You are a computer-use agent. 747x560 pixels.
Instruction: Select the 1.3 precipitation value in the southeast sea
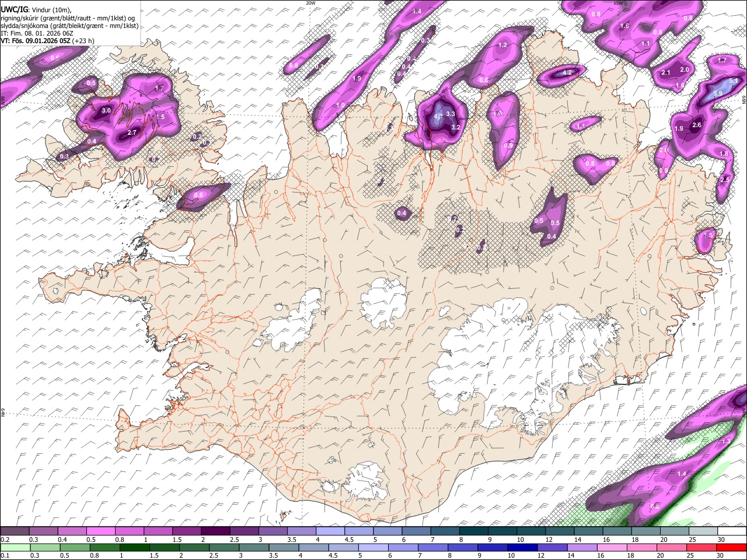[727, 442]
